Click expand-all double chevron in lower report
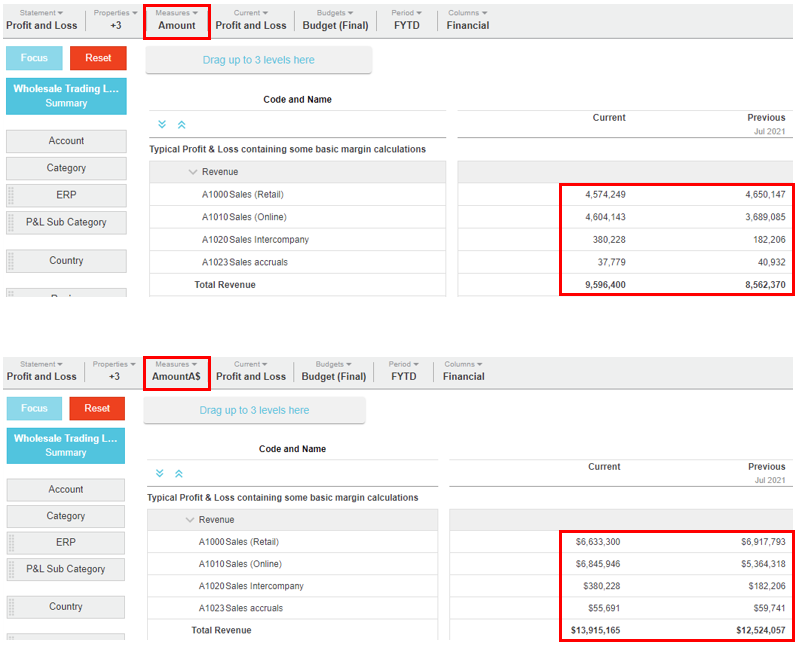The width and height of the screenshot is (801, 645). coord(160,474)
